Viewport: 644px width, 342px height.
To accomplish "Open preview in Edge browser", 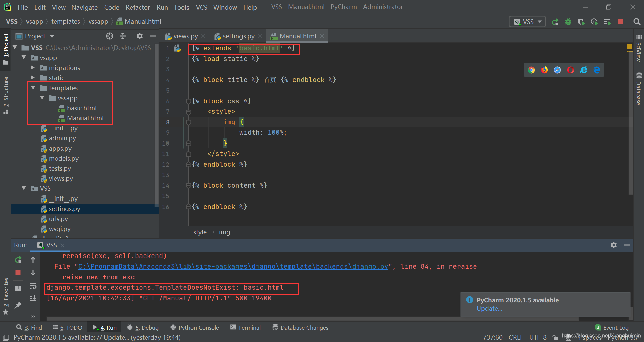I will (x=597, y=70).
